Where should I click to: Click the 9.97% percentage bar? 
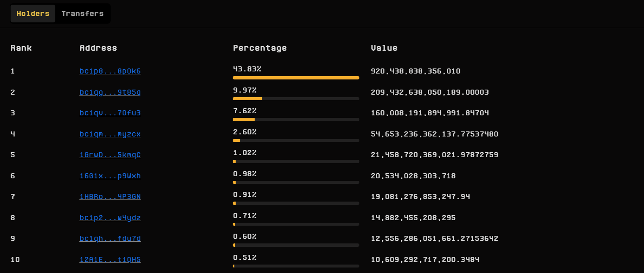[x=296, y=98]
